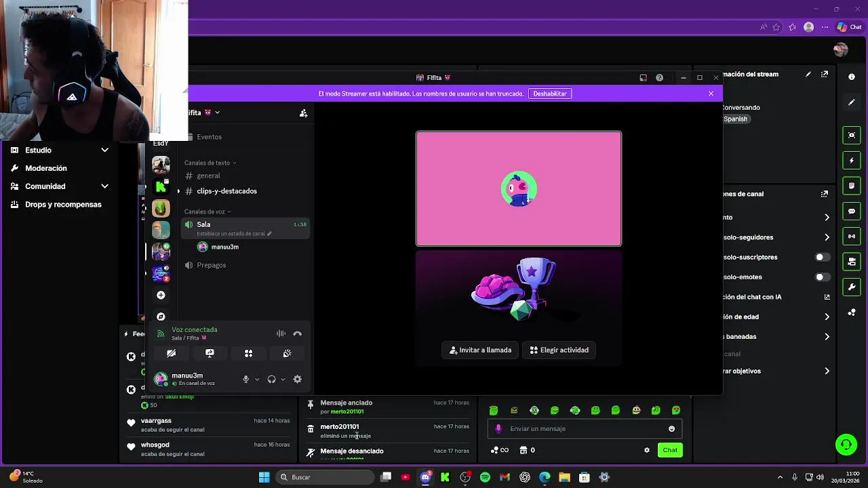This screenshot has width=868, height=488.
Task: Open Discord help question mark icon
Action: click(x=659, y=78)
